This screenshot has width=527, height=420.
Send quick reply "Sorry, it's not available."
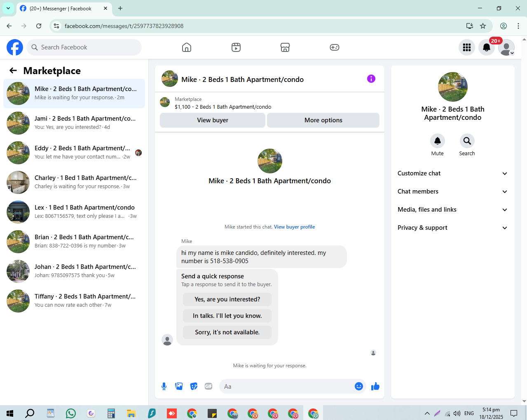pyautogui.click(x=227, y=332)
